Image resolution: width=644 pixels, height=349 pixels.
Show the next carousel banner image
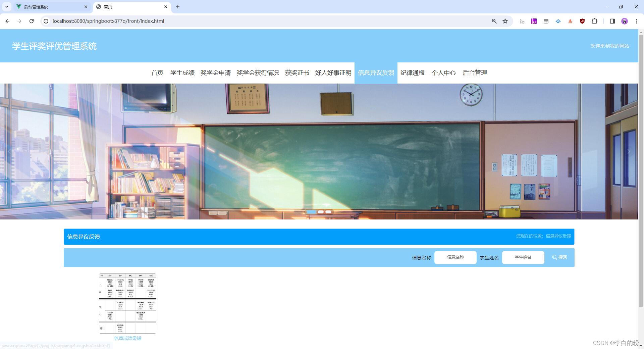[x=629, y=152]
